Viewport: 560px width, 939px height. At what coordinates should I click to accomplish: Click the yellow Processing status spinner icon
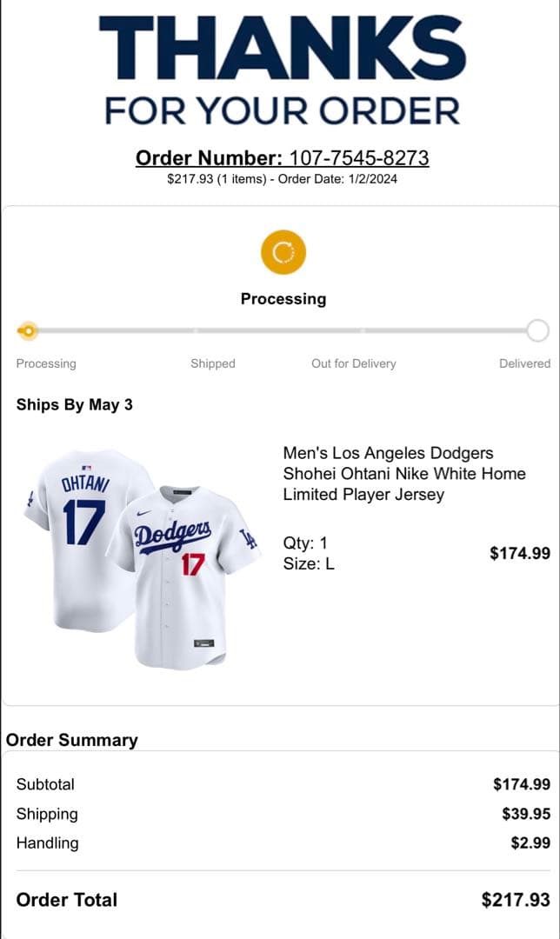point(283,252)
